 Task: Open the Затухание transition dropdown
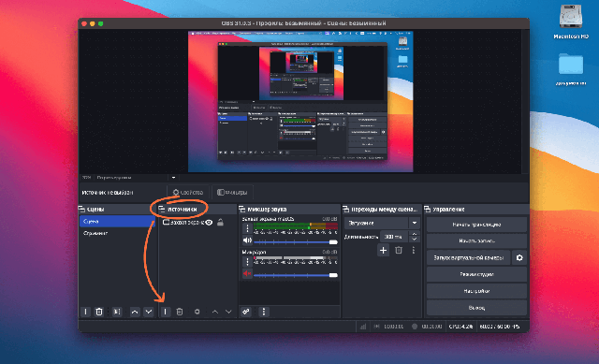click(x=382, y=223)
